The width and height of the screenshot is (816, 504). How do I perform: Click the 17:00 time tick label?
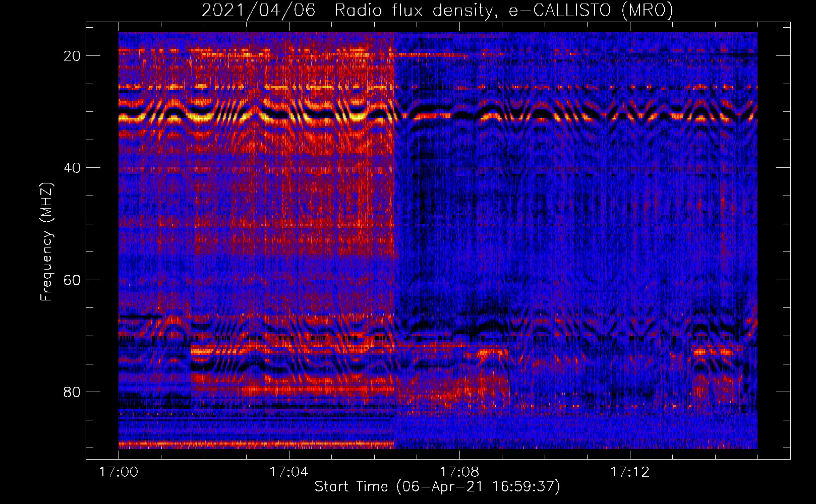pos(119,472)
